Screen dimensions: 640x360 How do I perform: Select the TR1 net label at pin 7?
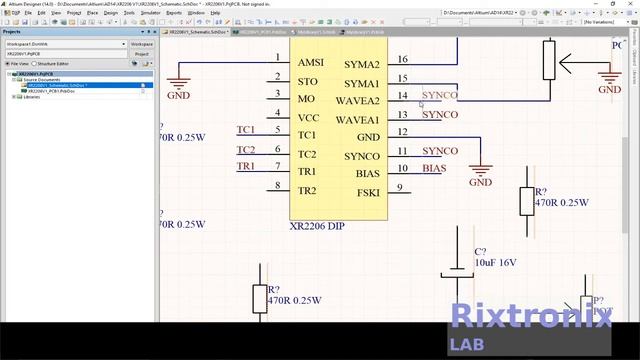pyautogui.click(x=246, y=166)
